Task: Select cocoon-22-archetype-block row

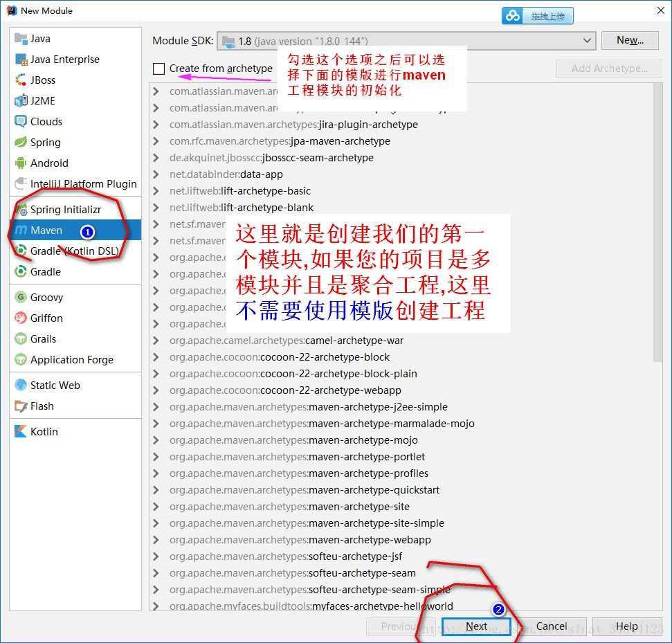Action: point(401,357)
